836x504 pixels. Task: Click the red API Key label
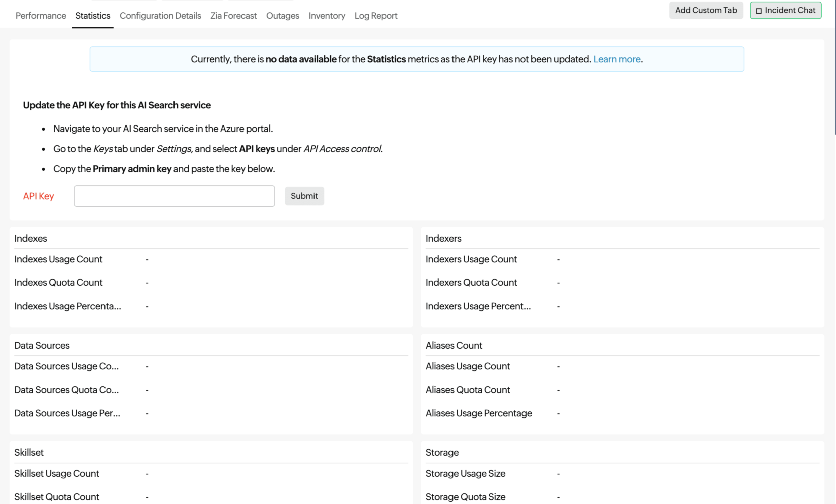click(38, 196)
